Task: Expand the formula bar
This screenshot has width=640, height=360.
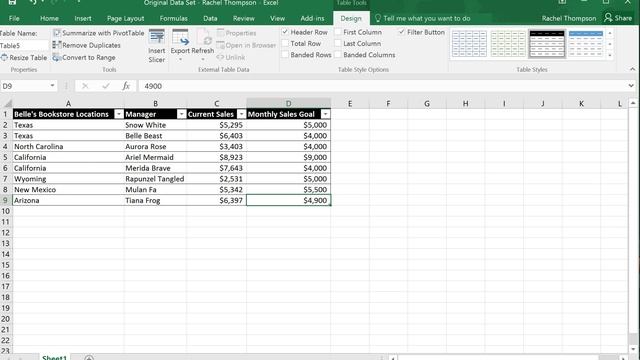Action: 631,86
